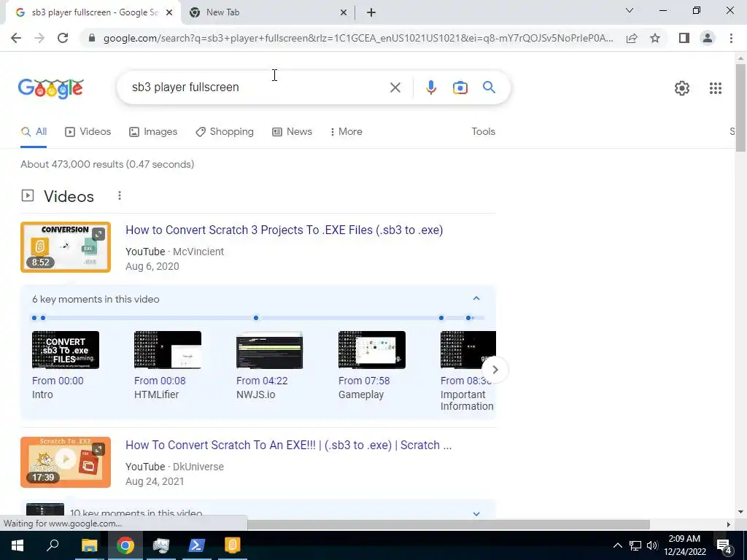
Task: Open File Explorer from taskbar
Action: [x=89, y=545]
